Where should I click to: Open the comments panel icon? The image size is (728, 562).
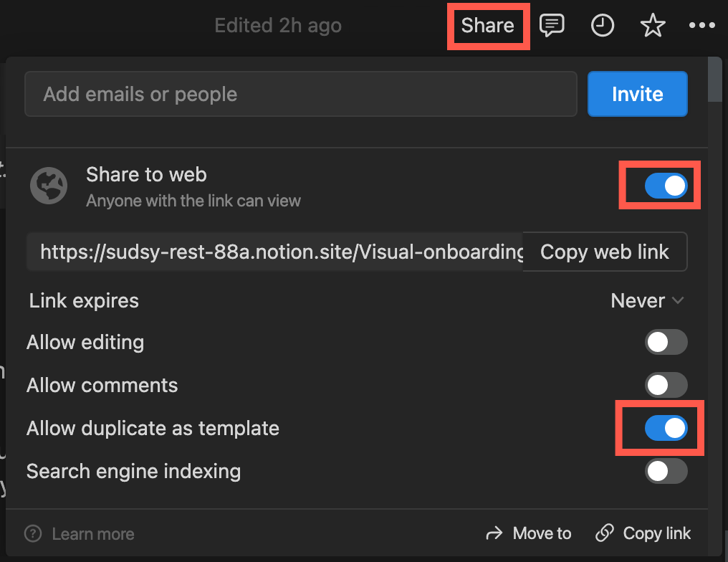(x=552, y=25)
